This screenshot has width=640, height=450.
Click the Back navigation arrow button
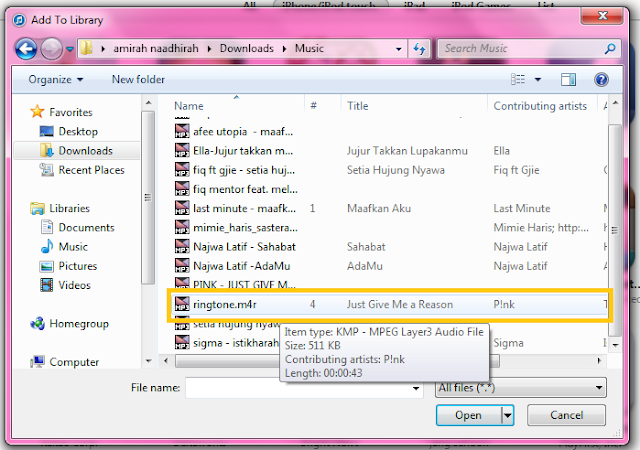tap(26, 49)
